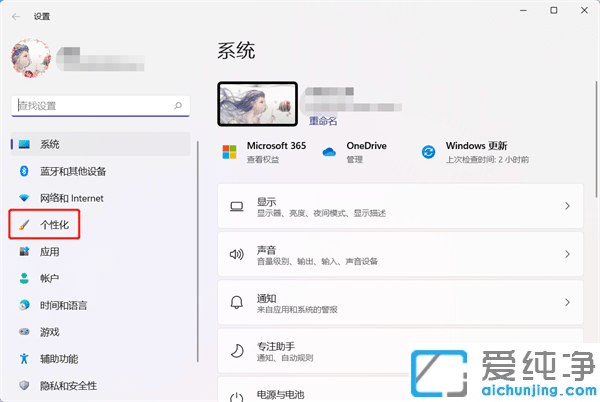The image size is (600, 402).
Task: Expand 显示 via its chevron arrow
Action: tap(567, 206)
